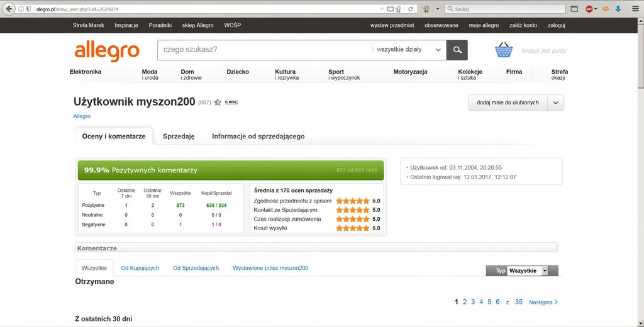Go to browser home page icon
644x327 pixels.
coord(426,9)
